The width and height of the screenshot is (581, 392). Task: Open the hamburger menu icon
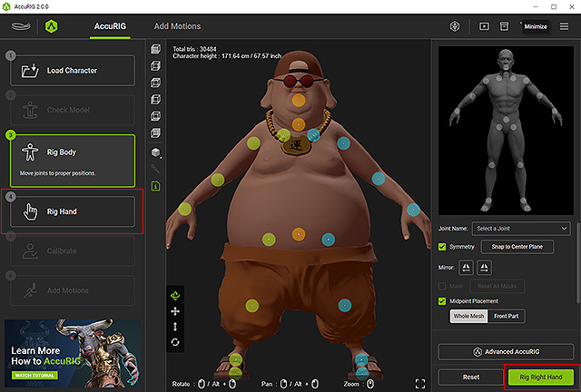(564, 26)
